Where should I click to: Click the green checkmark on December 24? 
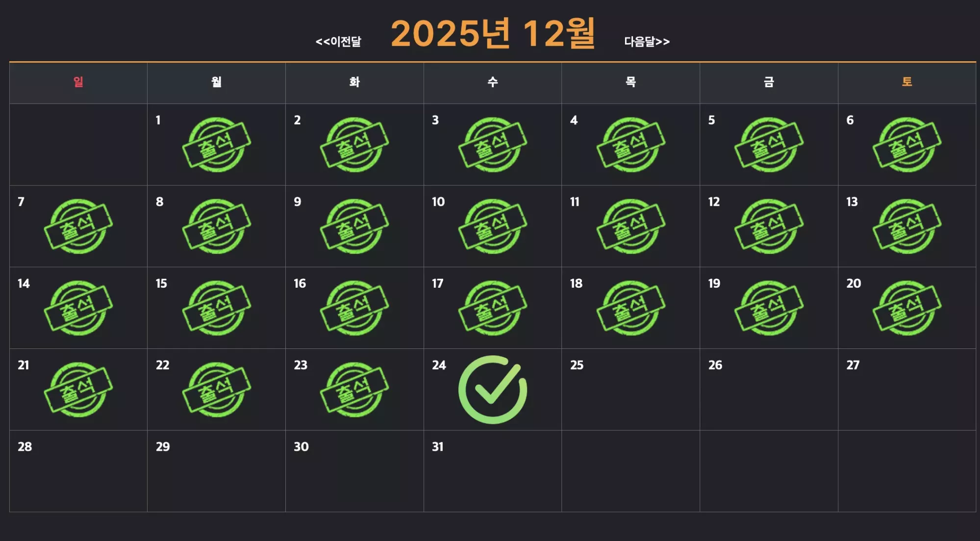click(493, 390)
